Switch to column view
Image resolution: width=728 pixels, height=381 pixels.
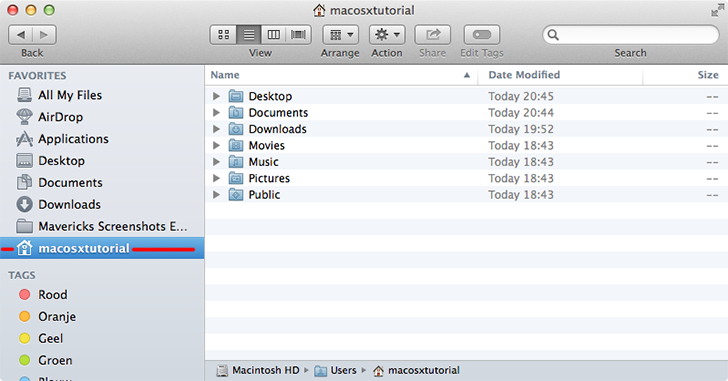click(273, 35)
